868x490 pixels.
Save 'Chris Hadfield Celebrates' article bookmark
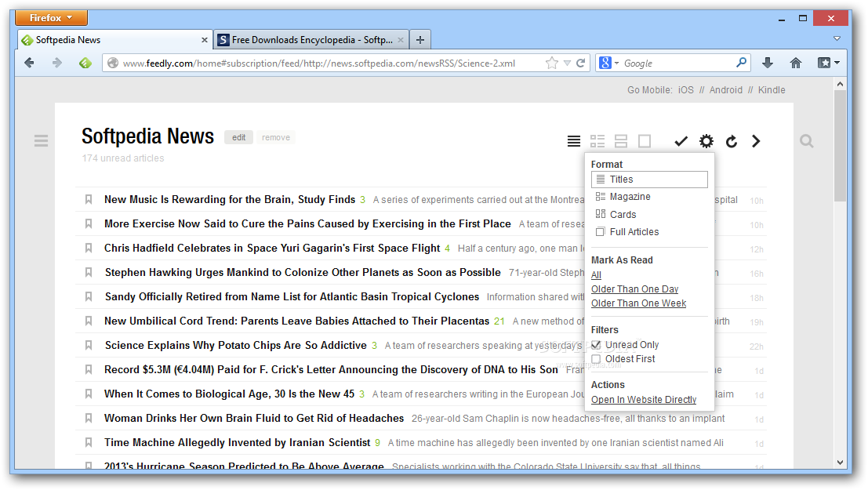89,248
